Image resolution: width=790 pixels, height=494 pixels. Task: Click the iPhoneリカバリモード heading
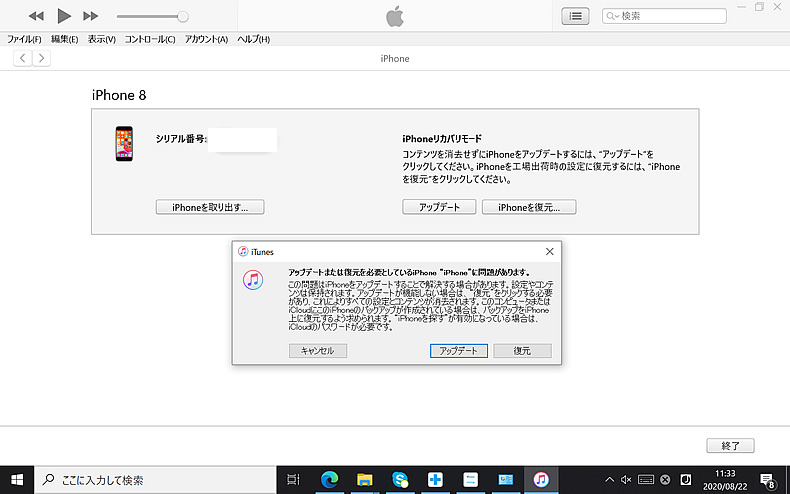pyautogui.click(x=442, y=139)
